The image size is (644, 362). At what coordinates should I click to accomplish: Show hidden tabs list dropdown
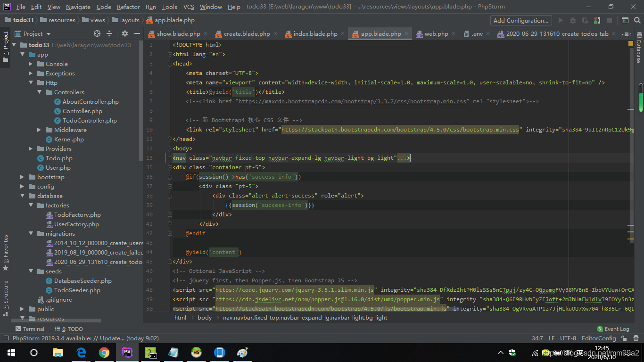627,34
